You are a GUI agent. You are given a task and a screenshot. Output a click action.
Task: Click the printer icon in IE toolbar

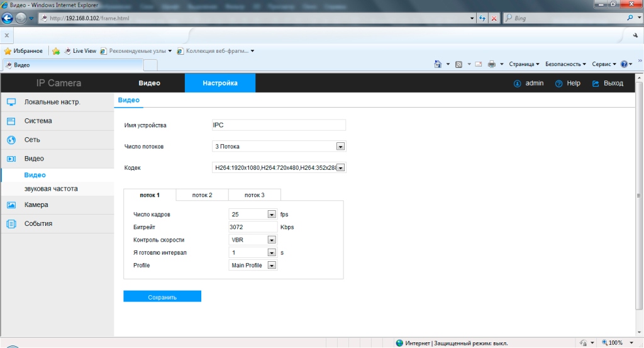click(x=491, y=64)
